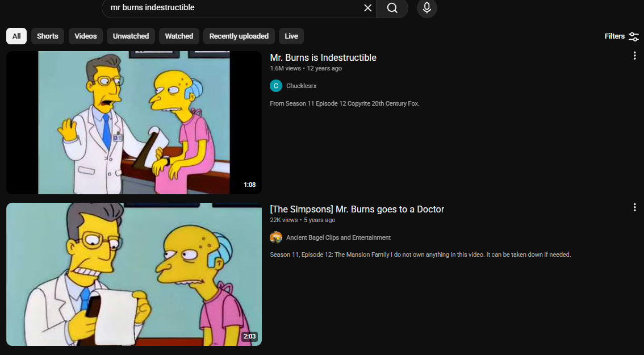Select the Recently uploaded filter chip
This screenshot has width=644, height=355.
239,36
